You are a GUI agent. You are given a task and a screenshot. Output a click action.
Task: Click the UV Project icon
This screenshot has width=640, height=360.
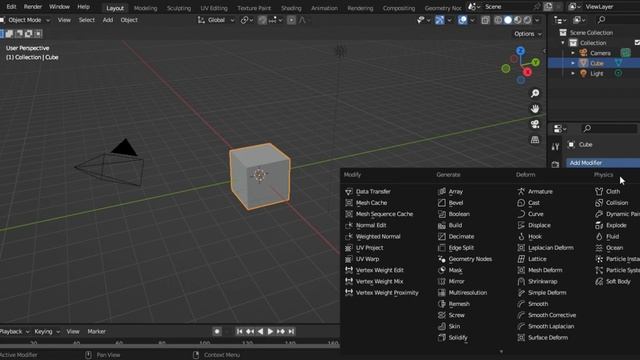pyautogui.click(x=349, y=248)
